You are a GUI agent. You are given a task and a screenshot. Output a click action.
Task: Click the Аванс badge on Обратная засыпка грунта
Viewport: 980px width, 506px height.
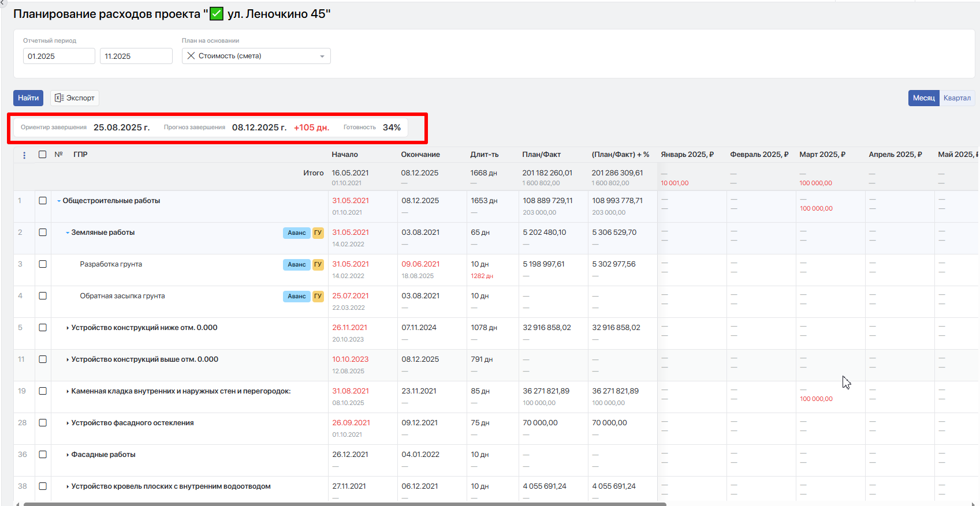[x=296, y=297]
